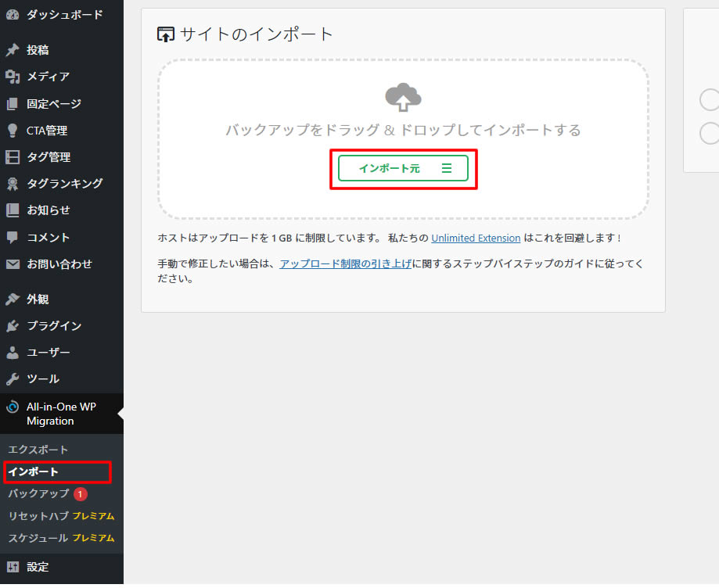Select the 投稿 pushpin icon in the sidebar
Screen dimensions: 719x588
pos(13,49)
